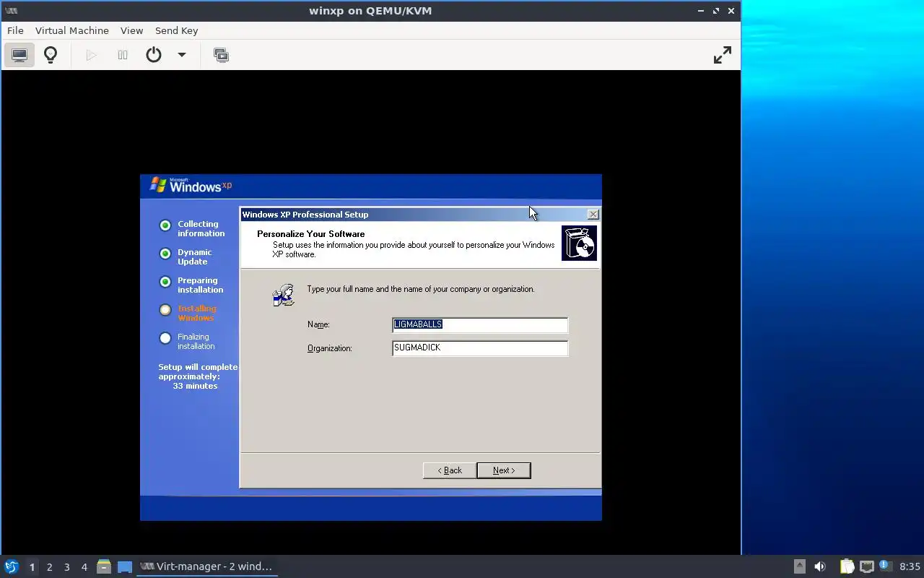Image resolution: width=924 pixels, height=578 pixels.
Task: Minimize the winxp QEMU/KVM window
Action: click(700, 11)
